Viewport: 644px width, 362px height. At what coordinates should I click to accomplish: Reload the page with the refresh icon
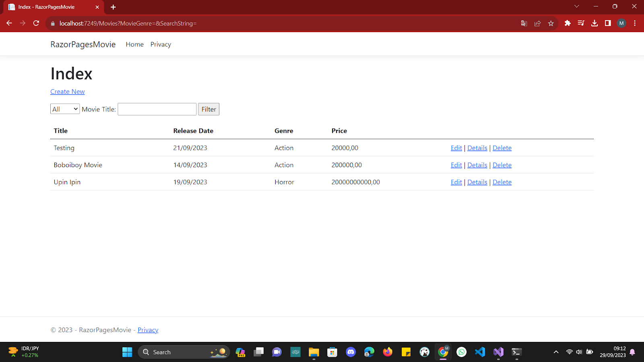pyautogui.click(x=36, y=23)
